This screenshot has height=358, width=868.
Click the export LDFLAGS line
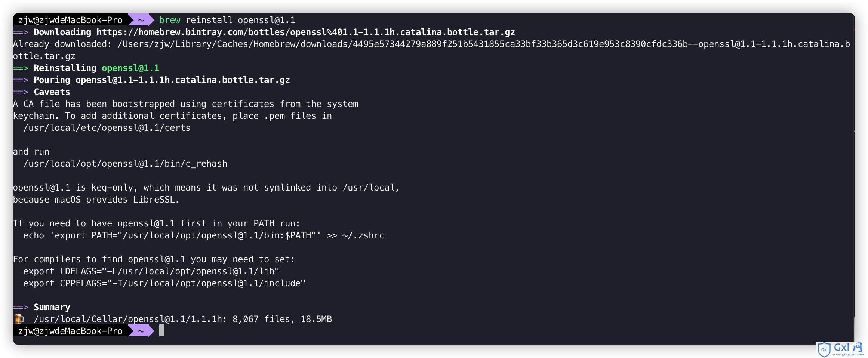[x=151, y=271]
